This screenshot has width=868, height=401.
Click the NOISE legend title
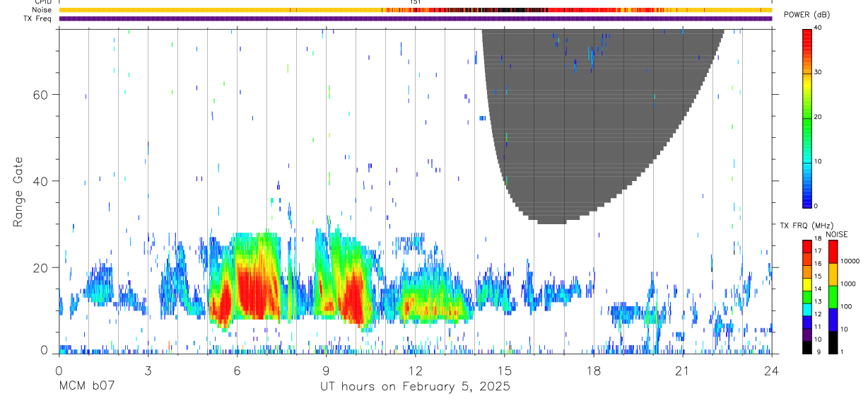point(836,235)
